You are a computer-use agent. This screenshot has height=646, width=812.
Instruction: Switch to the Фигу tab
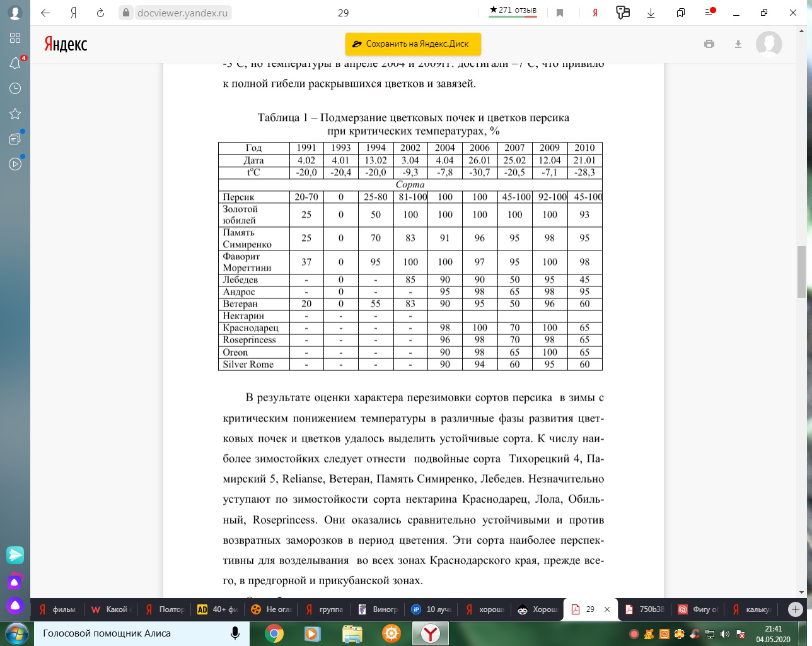pos(698,609)
